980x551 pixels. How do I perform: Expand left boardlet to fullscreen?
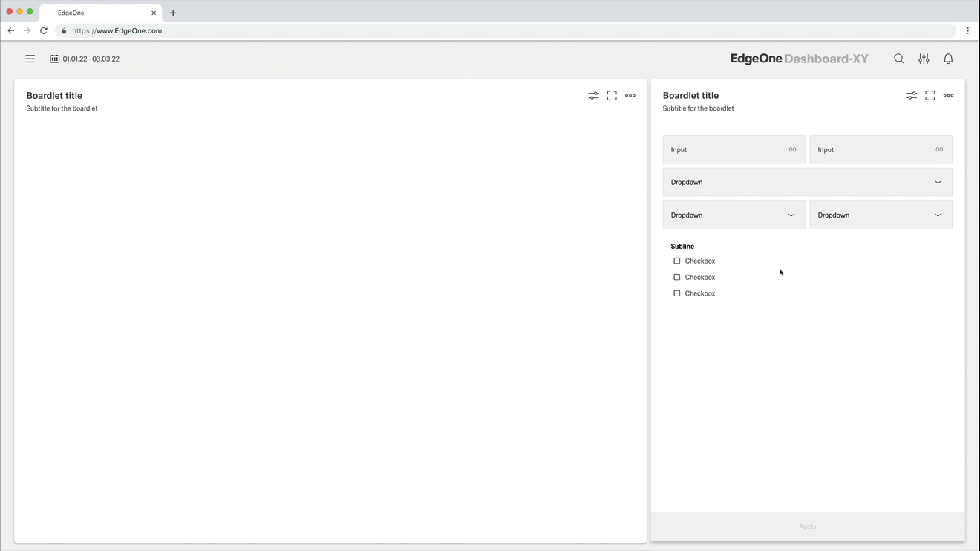coord(612,96)
